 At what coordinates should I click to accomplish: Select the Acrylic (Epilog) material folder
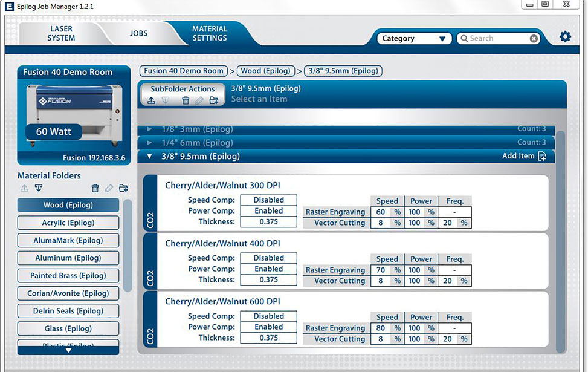click(68, 223)
